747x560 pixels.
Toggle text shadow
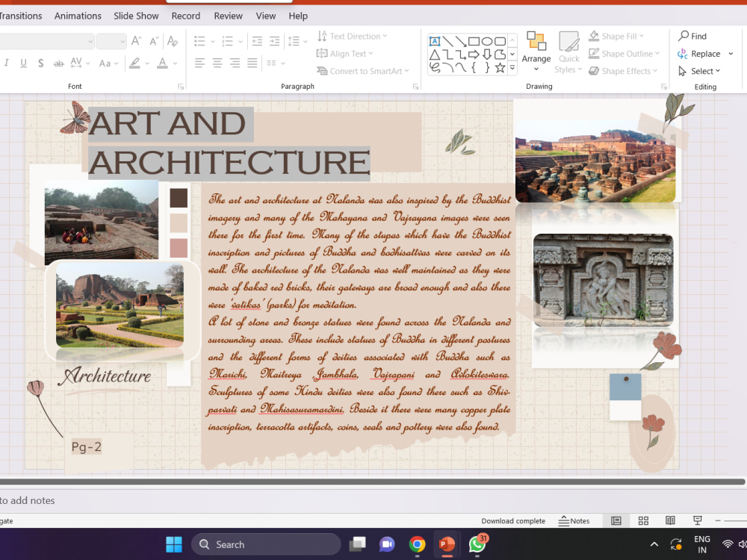41,63
